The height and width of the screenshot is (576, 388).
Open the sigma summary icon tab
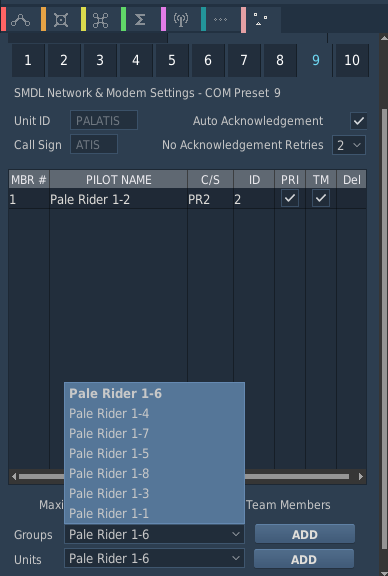click(140, 19)
